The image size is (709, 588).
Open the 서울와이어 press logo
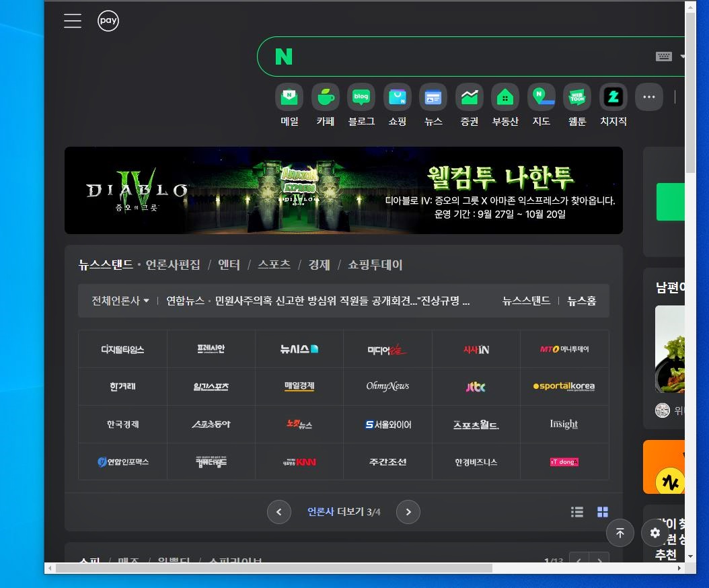[387, 425]
